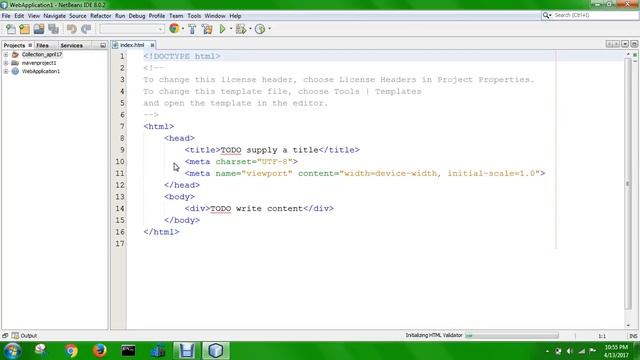This screenshot has height=360, width=640.
Task: Open the Refactor menu
Action: pyautogui.click(x=100, y=16)
